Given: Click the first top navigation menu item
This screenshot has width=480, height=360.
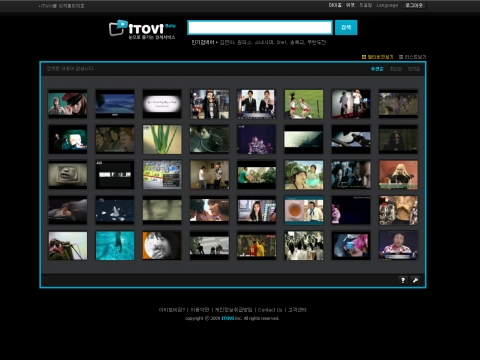Looking at the screenshot, I should pyautogui.click(x=335, y=5).
